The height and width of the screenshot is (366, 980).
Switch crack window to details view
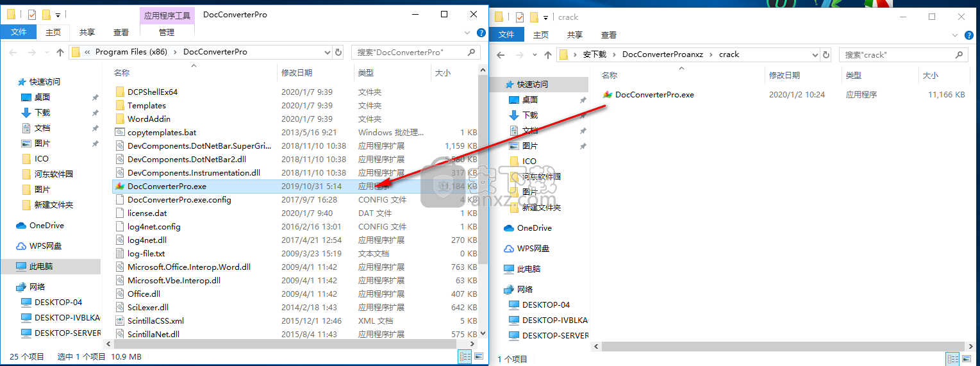953,359
